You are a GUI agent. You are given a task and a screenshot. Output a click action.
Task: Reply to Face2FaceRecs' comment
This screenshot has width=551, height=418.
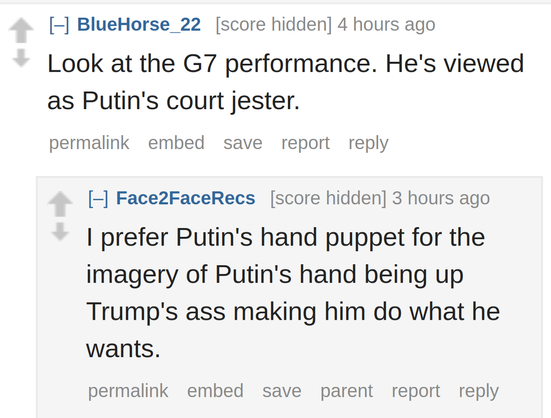479,391
